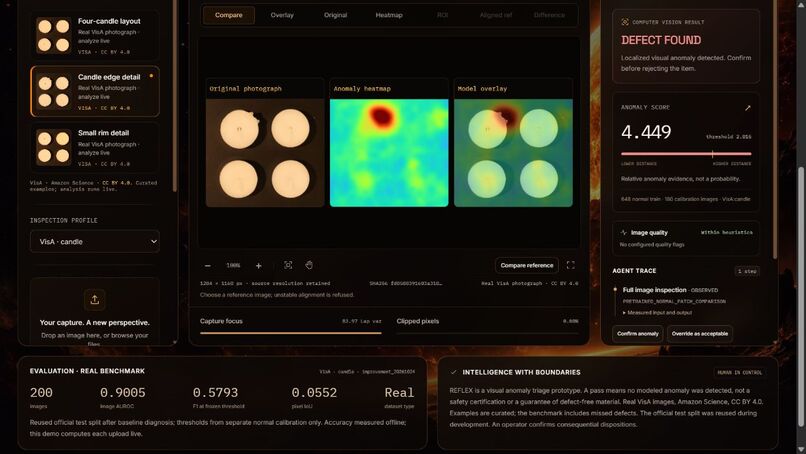This screenshot has width=806, height=454.
Task: Click the upload icon in capture dropzone
Action: (x=95, y=300)
